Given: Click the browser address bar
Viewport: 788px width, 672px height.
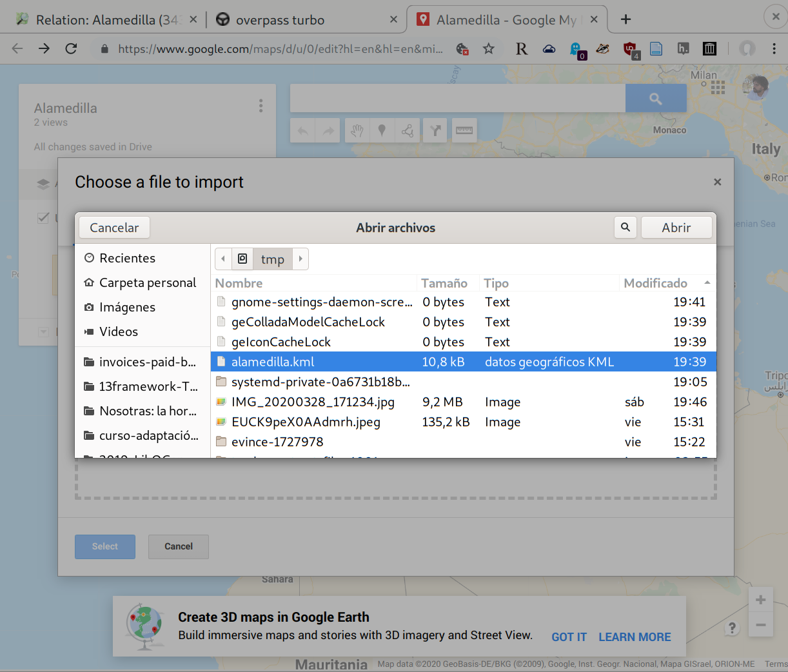Looking at the screenshot, I should (280, 48).
